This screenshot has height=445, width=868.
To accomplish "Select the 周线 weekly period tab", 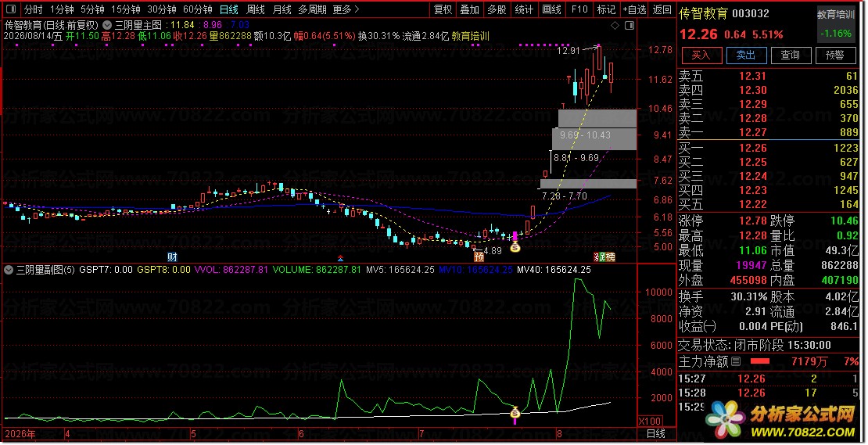I will point(255,9).
